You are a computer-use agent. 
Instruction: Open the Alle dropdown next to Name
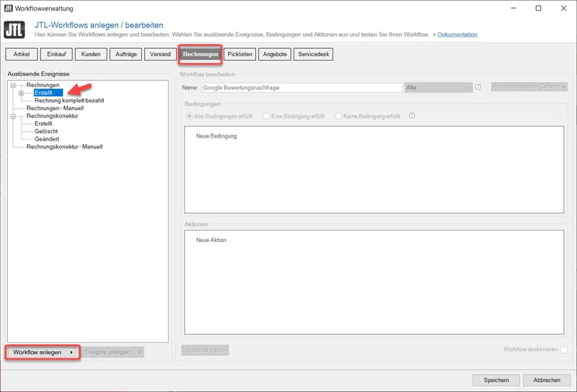pos(439,87)
